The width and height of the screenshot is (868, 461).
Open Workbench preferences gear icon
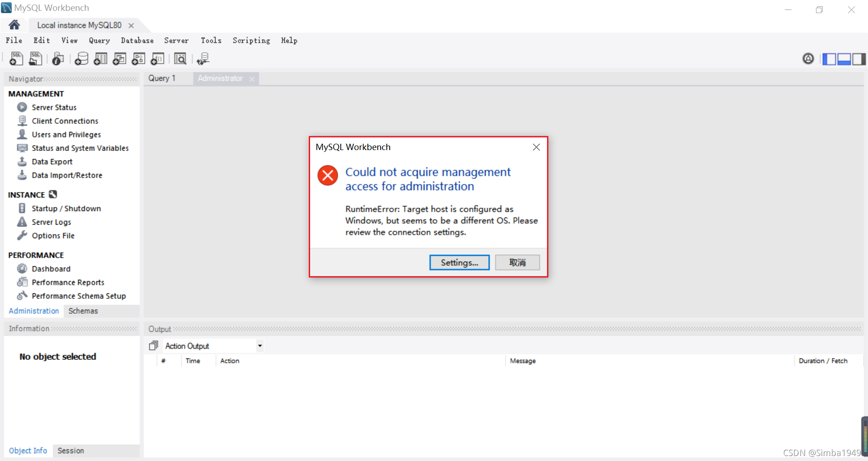(x=808, y=59)
